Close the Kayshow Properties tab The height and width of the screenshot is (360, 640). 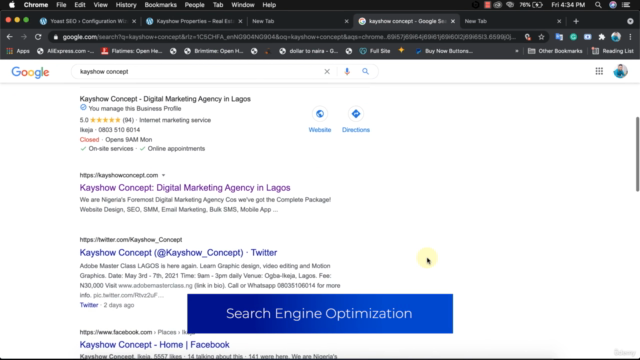coord(240,21)
